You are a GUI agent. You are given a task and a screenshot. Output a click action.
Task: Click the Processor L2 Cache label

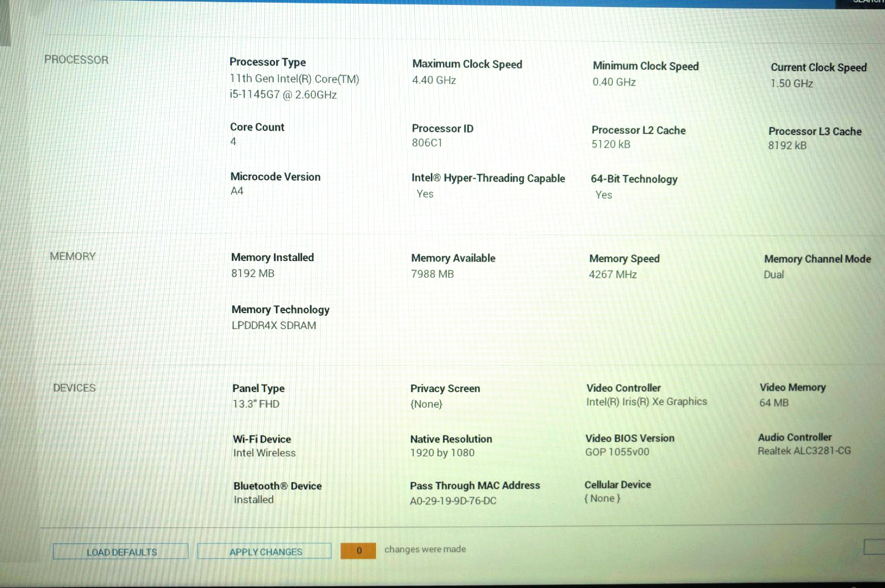638,131
